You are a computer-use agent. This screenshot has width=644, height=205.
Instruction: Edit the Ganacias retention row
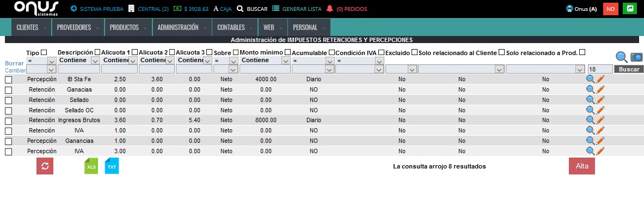pyautogui.click(x=600, y=89)
